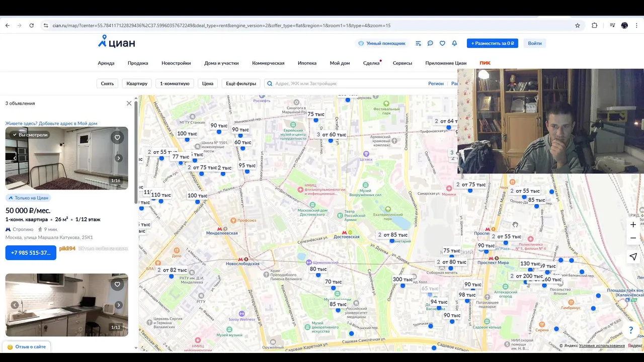Open Приложение Циан menu item
The image size is (644, 362).
(x=446, y=63)
